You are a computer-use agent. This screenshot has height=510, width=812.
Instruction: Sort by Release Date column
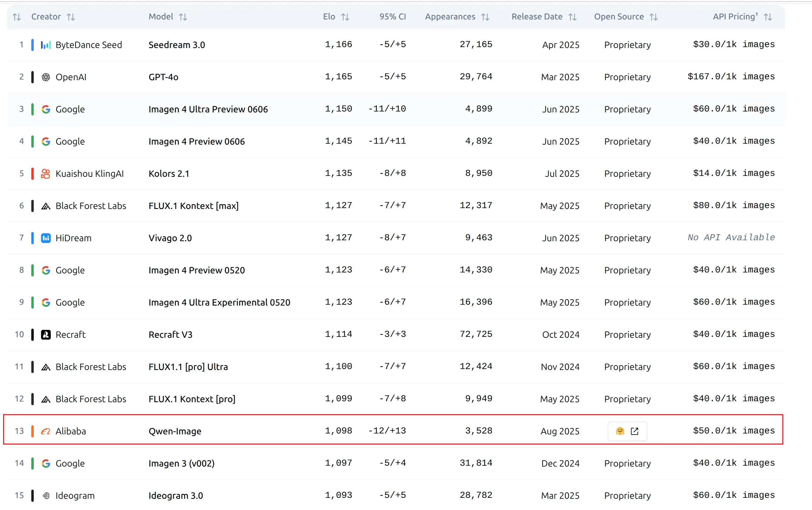tap(572, 17)
